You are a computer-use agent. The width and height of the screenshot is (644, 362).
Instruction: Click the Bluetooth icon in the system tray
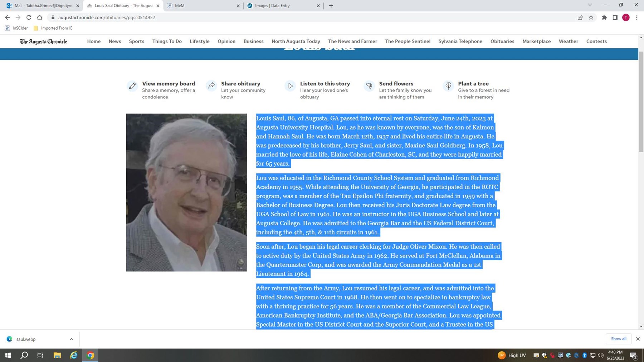click(585, 355)
